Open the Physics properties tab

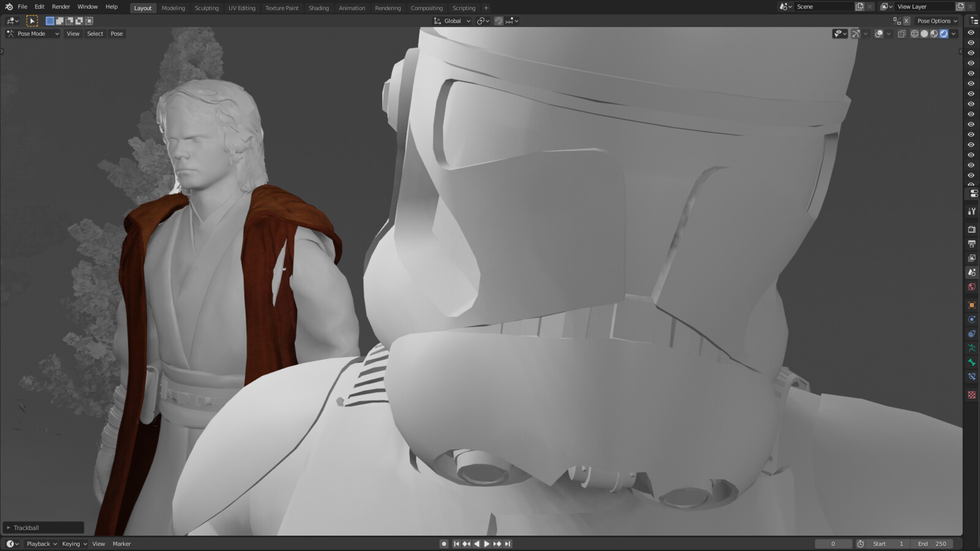pos(971,320)
